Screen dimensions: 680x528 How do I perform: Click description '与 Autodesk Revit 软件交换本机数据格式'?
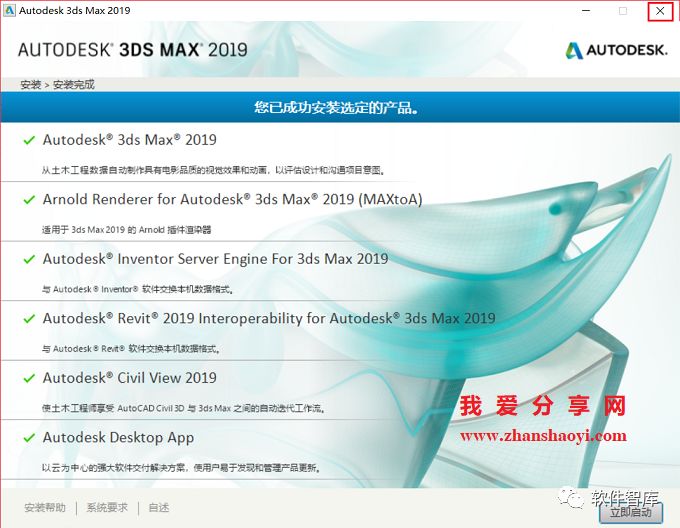click(131, 349)
